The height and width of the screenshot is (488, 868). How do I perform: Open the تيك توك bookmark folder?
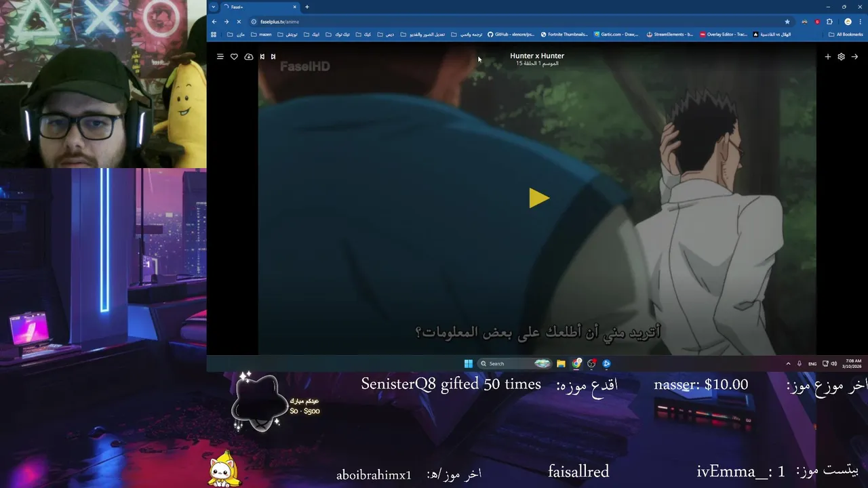point(338,34)
